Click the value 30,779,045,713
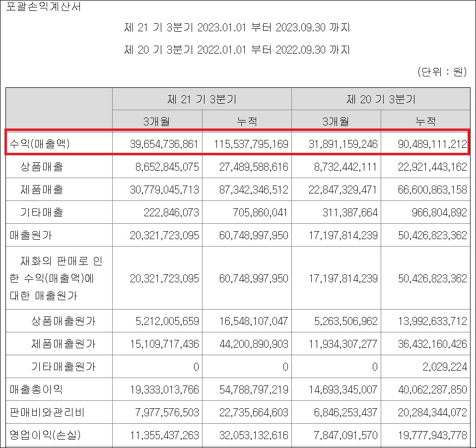Viewport: 476px width, 448px height. (x=164, y=190)
